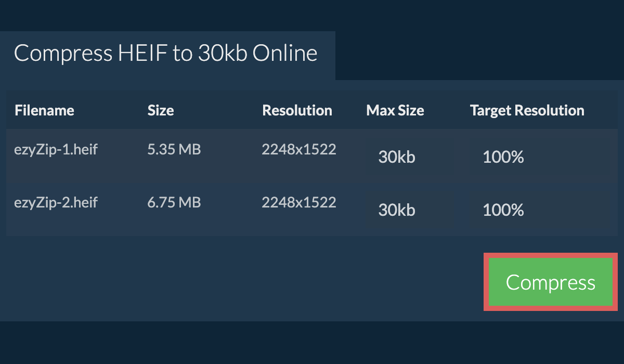
Task: Expand Target Resolution for ezyZip-1.heif
Action: tap(539, 157)
